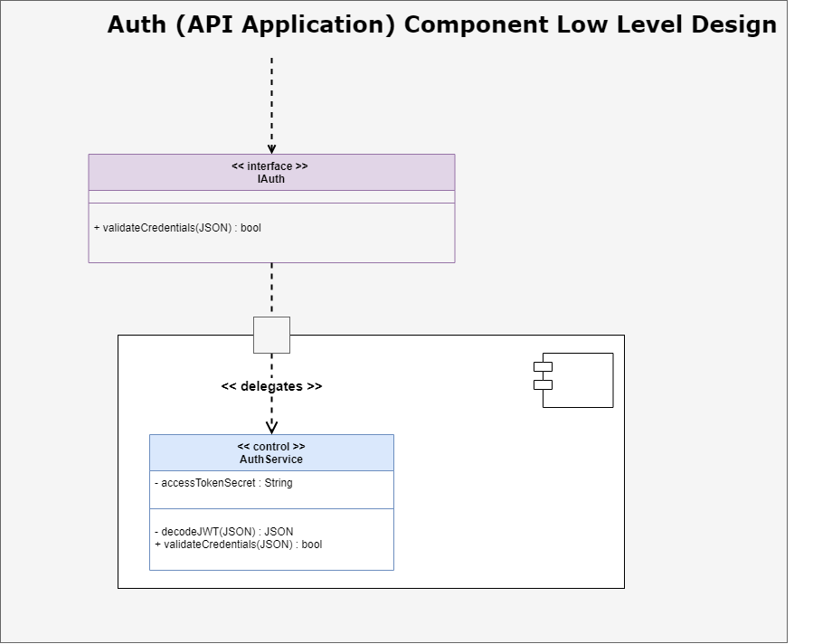Click the dashed realization arrow above IAuth

[x=271, y=104]
